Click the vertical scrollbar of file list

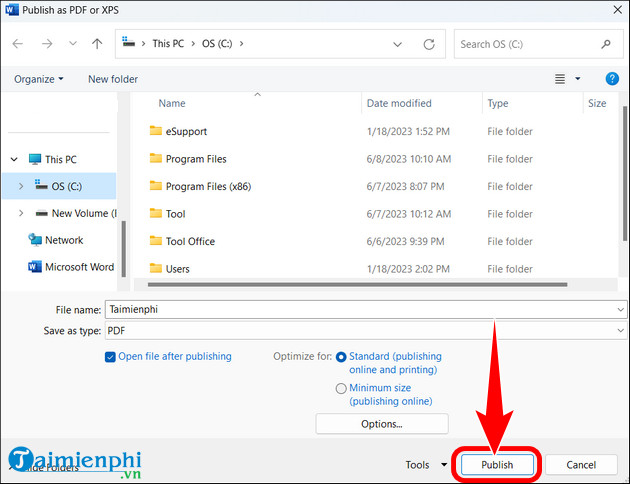[624, 174]
